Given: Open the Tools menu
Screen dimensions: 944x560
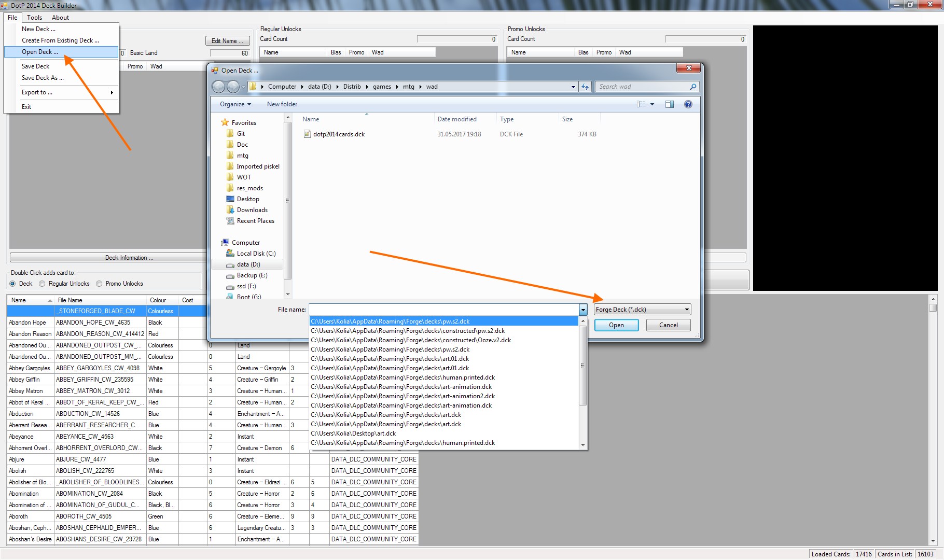Looking at the screenshot, I should (x=35, y=18).
